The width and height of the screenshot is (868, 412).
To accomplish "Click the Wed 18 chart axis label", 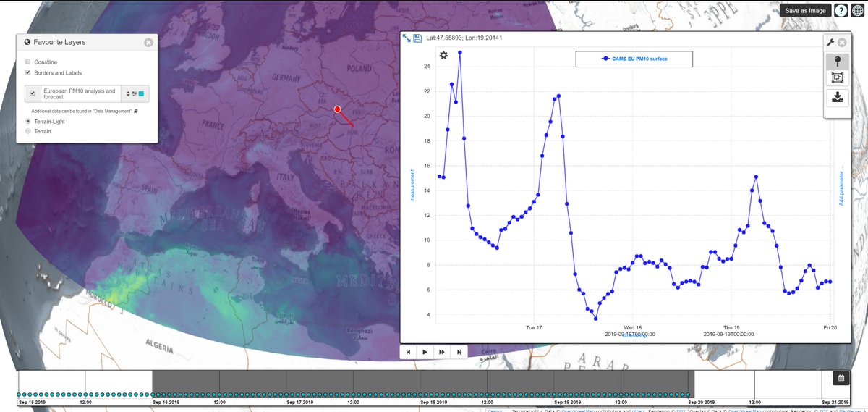I will pyautogui.click(x=632, y=327).
